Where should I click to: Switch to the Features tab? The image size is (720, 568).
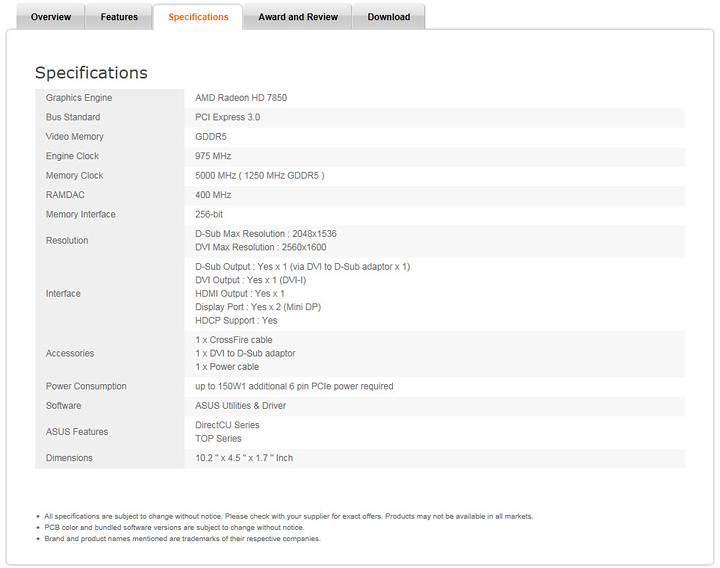pos(119,17)
